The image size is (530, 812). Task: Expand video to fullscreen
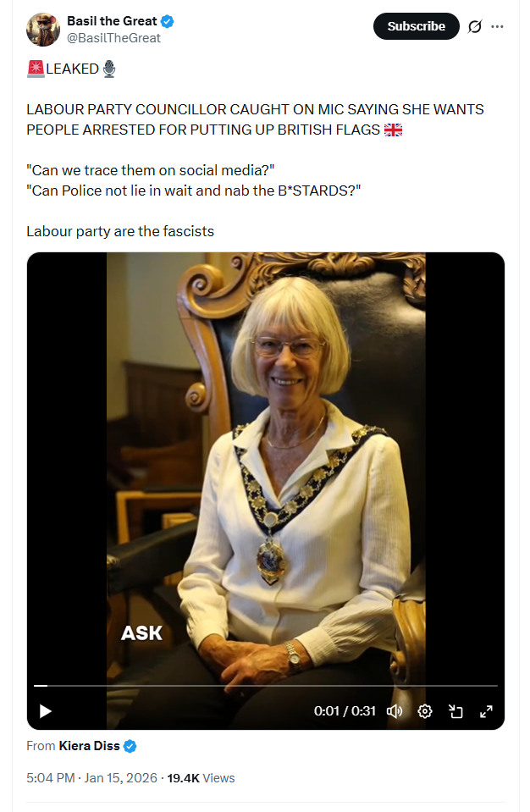point(486,711)
